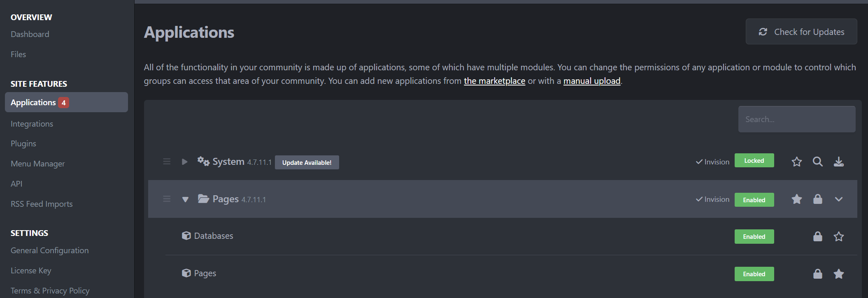
Task: Click the SETTINGS section heading
Action: pos(29,233)
